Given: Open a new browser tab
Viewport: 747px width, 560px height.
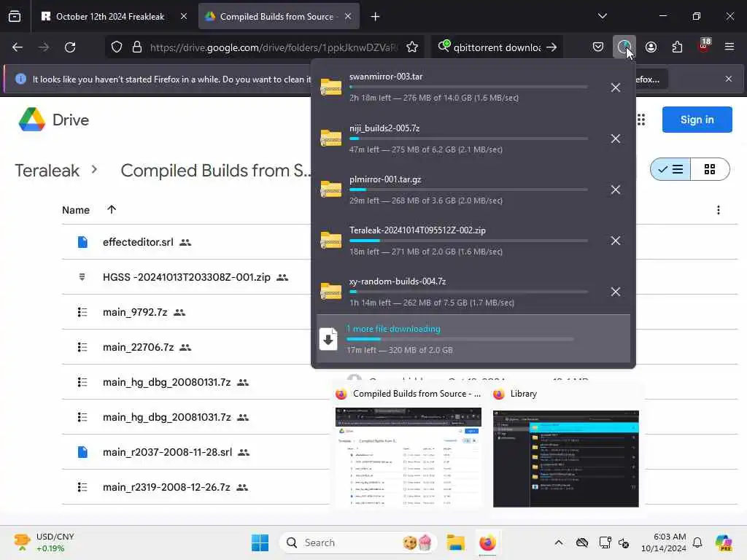Looking at the screenshot, I should (376, 17).
